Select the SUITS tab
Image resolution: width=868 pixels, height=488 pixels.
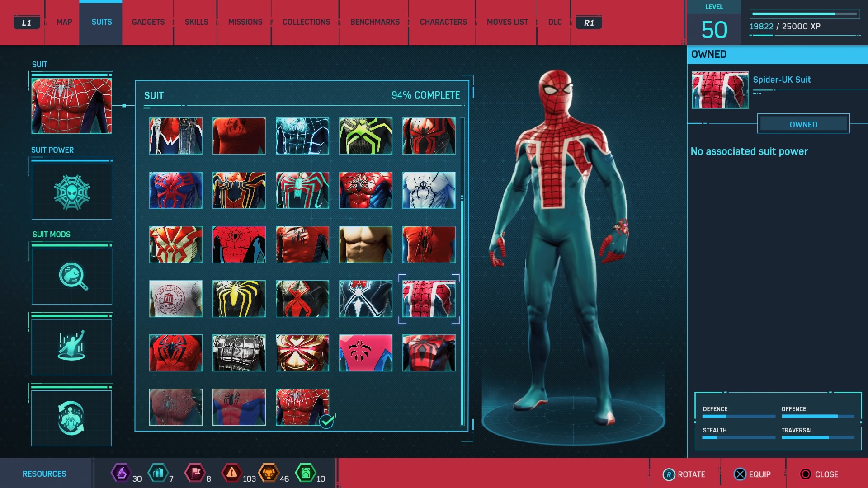click(x=101, y=22)
